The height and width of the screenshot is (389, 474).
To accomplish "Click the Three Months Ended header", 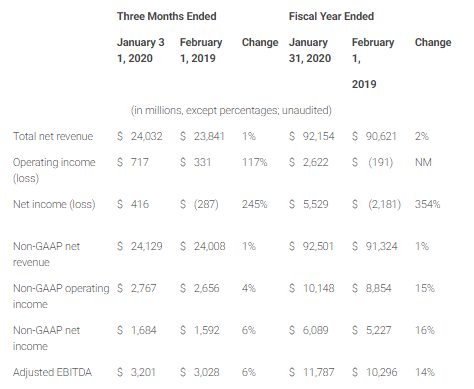I will pos(166,16).
